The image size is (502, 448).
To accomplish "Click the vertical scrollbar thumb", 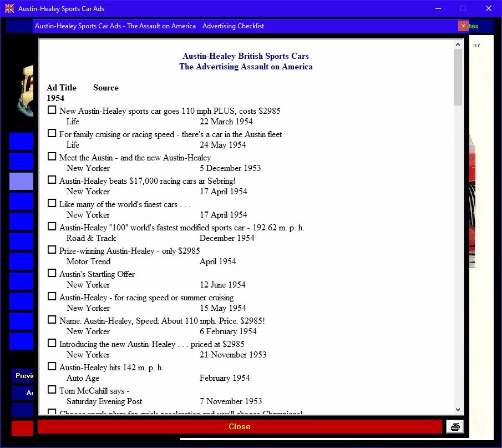I will (x=458, y=77).
